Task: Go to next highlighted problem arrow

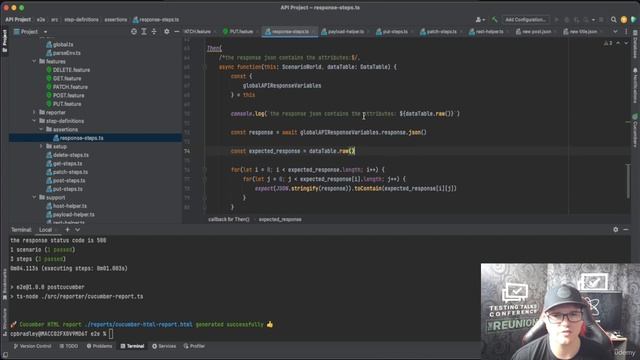Action: click(x=626, y=43)
